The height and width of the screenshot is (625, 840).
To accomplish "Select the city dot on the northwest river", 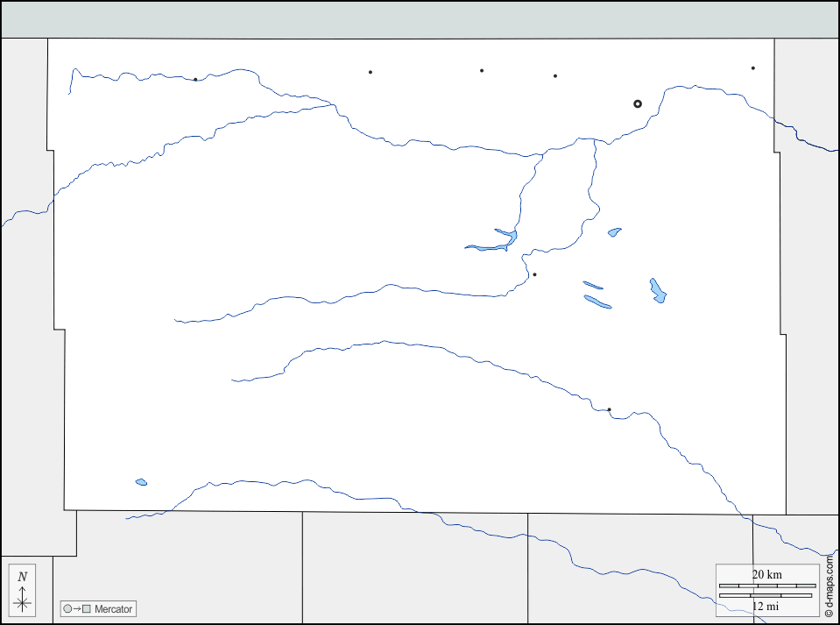I will pyautogui.click(x=195, y=80).
